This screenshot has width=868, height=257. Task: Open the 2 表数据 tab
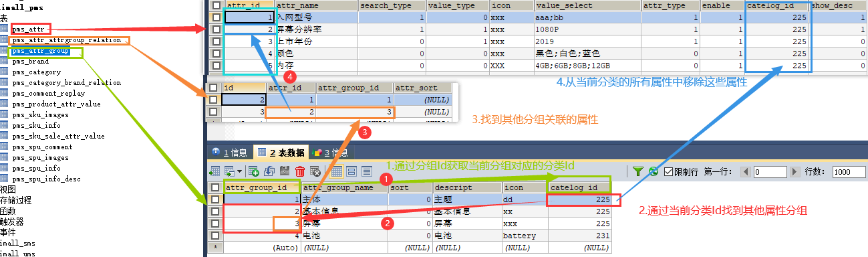281,153
